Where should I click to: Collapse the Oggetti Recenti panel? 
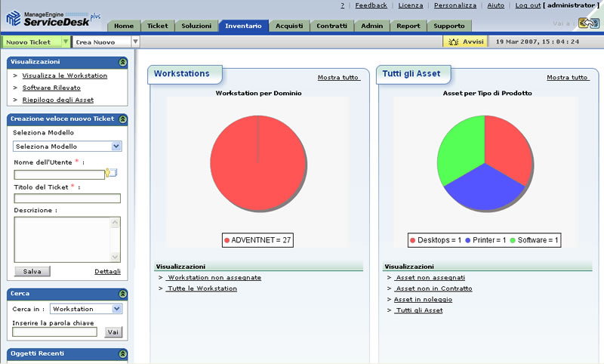click(122, 353)
